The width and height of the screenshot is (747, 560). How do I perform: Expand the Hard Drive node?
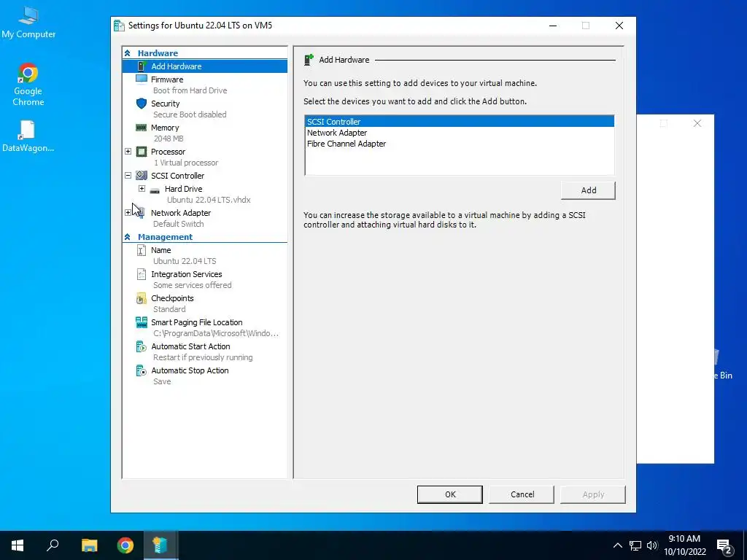tap(142, 189)
